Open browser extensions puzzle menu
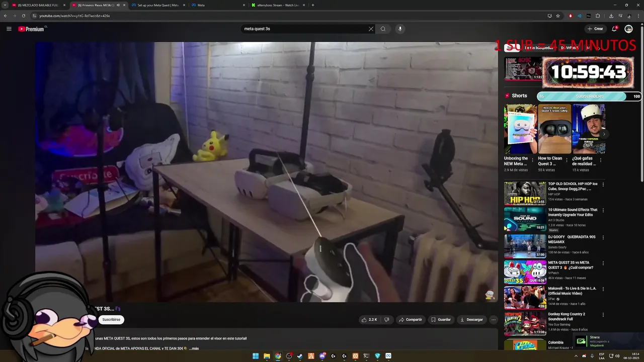 click(x=598, y=16)
